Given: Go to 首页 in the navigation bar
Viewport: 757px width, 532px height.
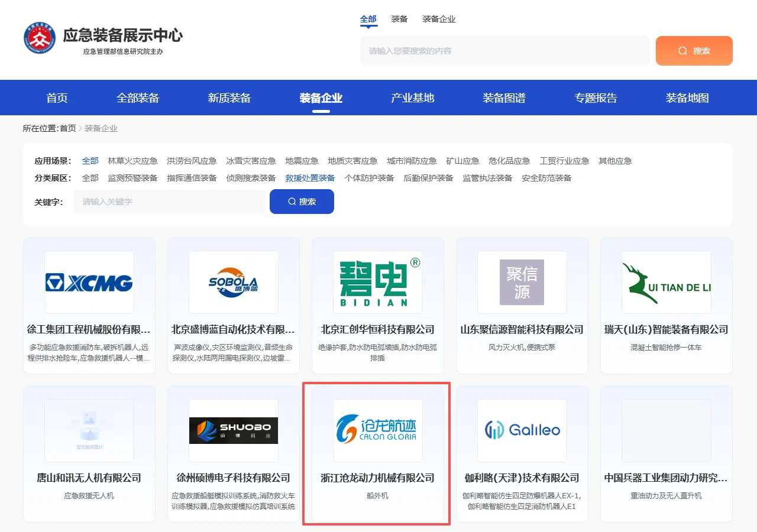Looking at the screenshot, I should 57,98.
